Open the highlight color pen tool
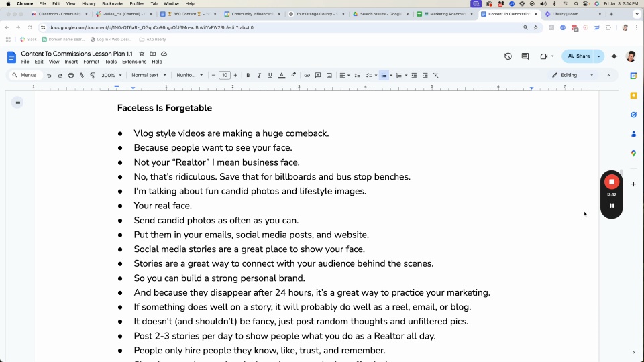The image size is (644, 362). [293, 76]
